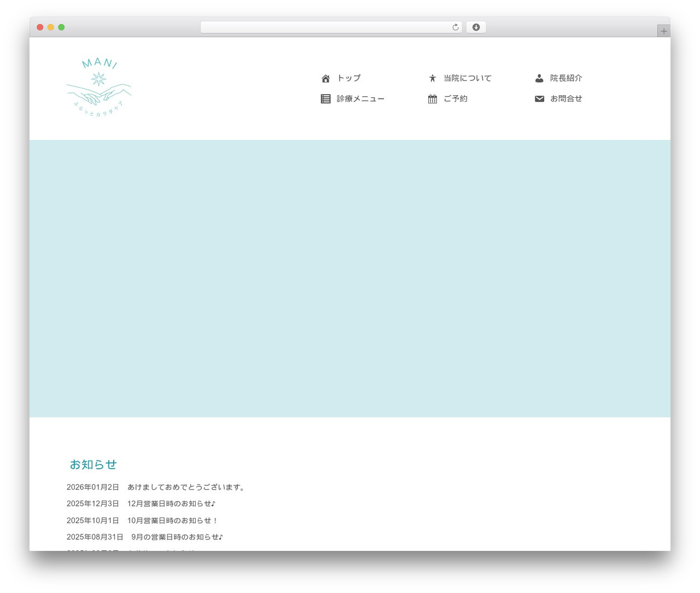The height and width of the screenshot is (593, 700).
Task: Click the house icon beside トップ
Action: click(325, 78)
